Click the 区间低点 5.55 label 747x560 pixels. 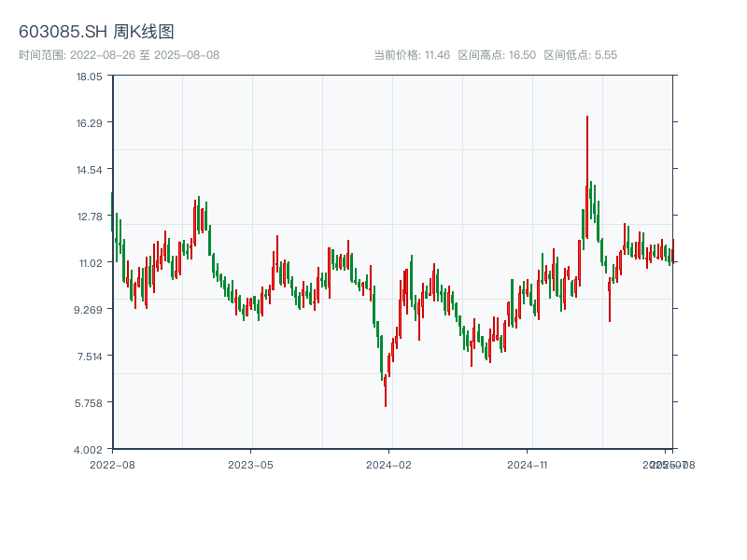coord(580,55)
